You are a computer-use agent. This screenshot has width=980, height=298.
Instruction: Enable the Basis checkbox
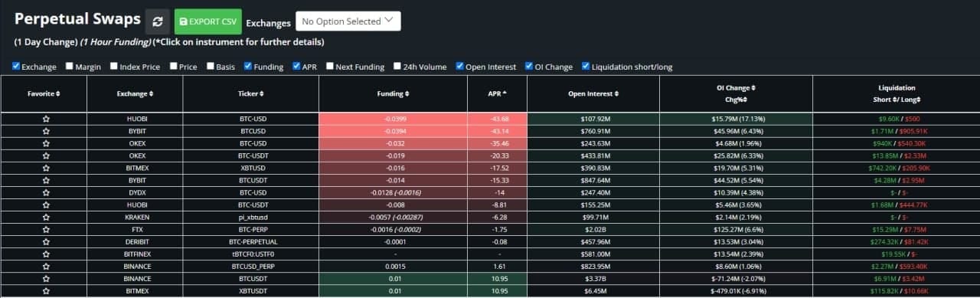coord(211,67)
